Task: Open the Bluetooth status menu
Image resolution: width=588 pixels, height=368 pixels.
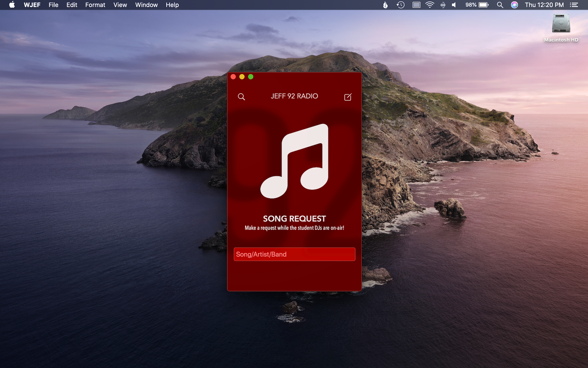Action: pos(443,5)
